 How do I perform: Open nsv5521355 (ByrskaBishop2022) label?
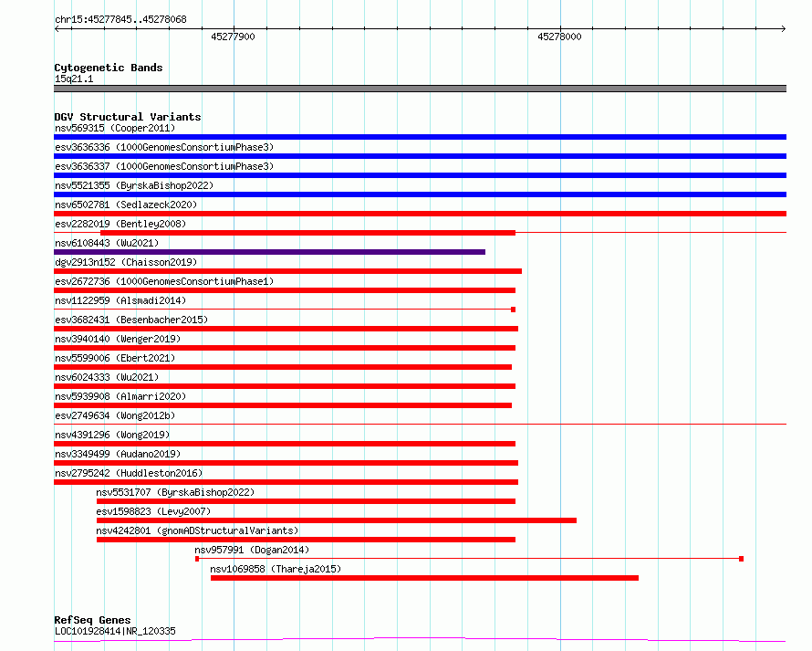tap(134, 185)
